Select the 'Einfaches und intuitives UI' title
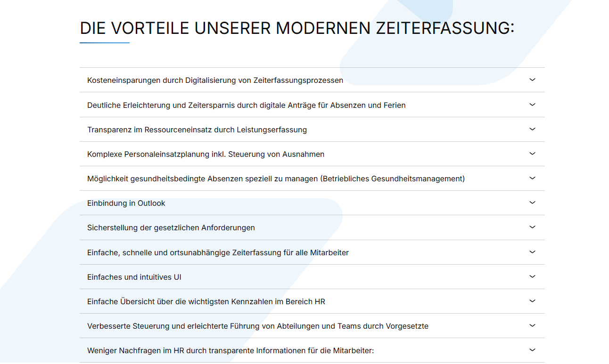 click(x=134, y=277)
